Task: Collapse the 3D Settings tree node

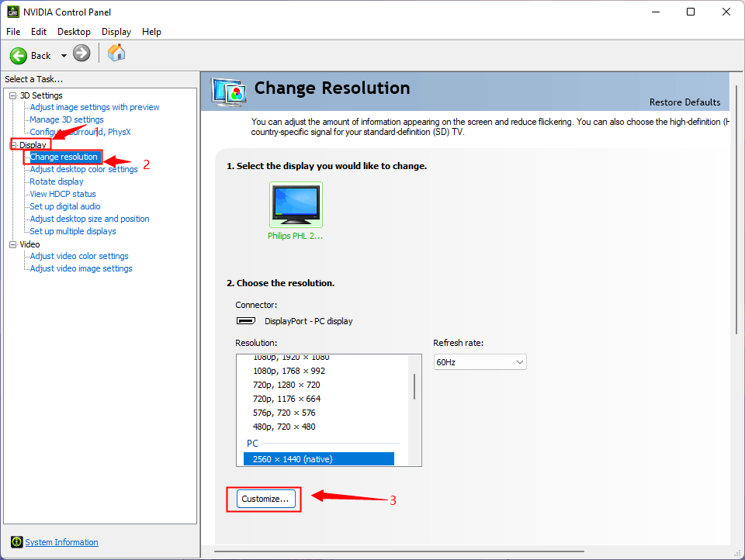Action: click(13, 95)
